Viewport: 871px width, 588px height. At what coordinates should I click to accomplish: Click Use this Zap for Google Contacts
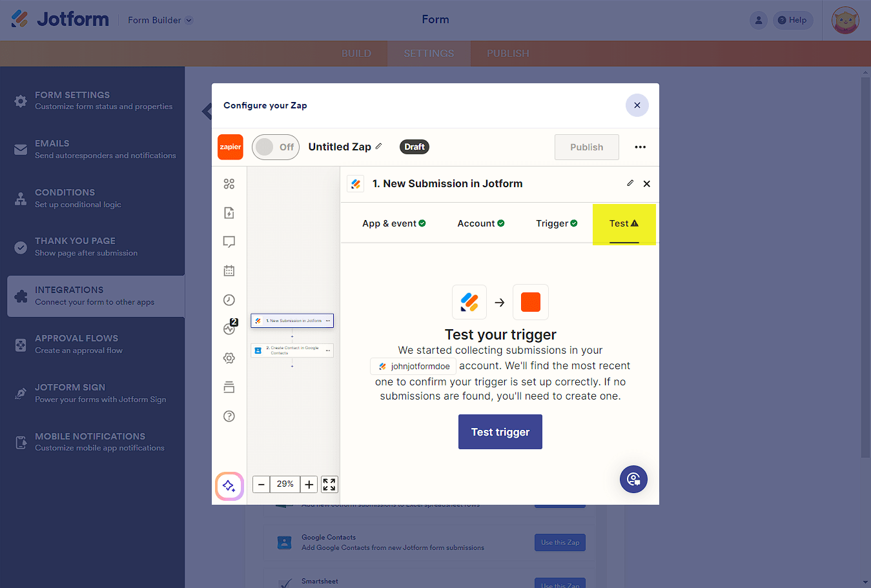560,542
